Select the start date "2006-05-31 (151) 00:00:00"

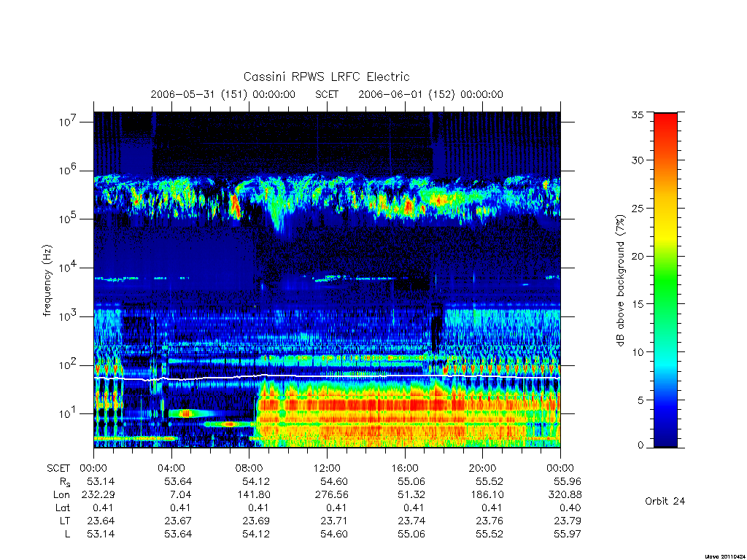223,94
